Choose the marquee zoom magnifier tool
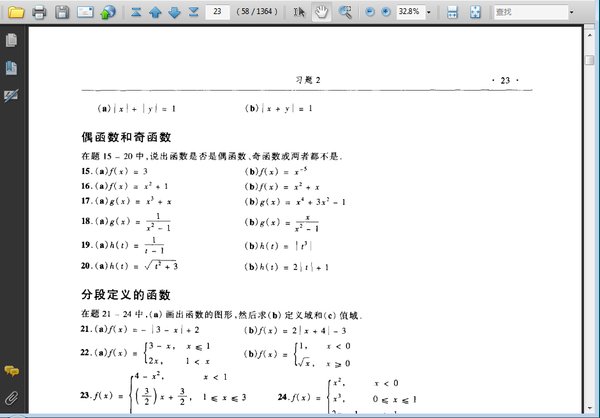600x418 pixels. pyautogui.click(x=345, y=12)
